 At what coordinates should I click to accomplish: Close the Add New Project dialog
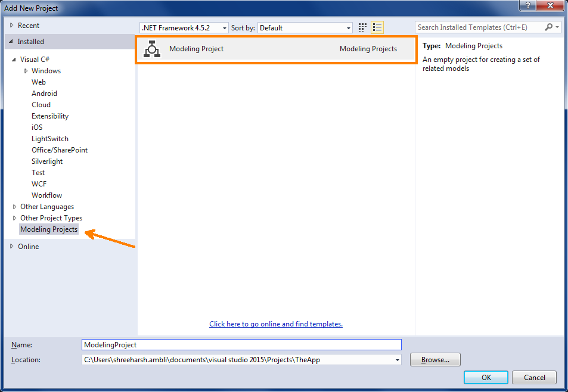pyautogui.click(x=550, y=5)
